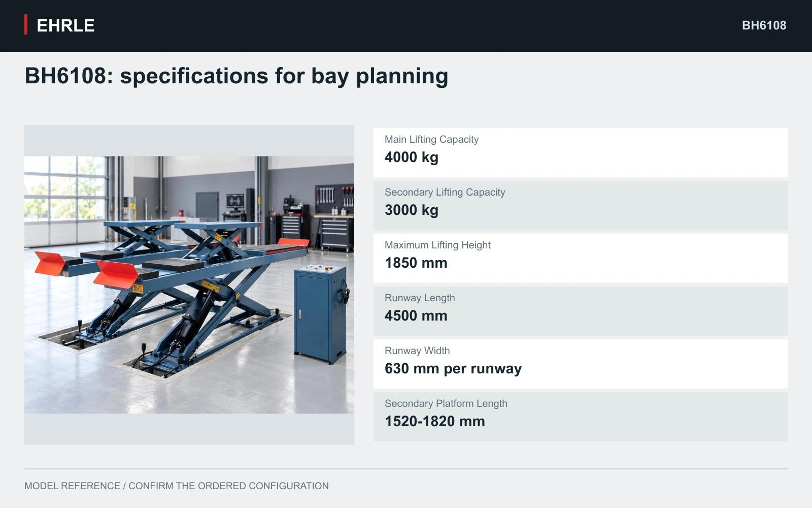Click the slide title about bay planning
Image resolution: width=812 pixels, height=508 pixels.
point(236,76)
